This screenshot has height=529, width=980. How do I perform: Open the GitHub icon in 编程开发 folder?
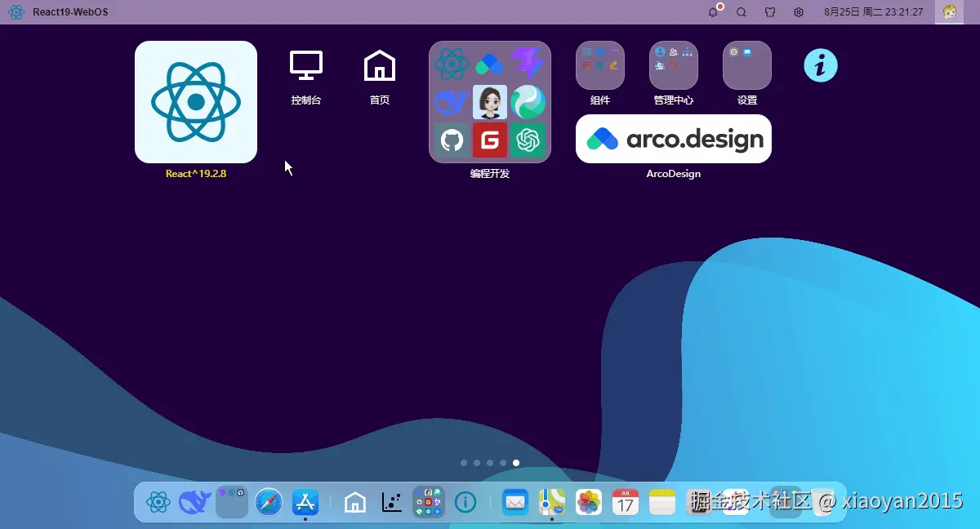click(452, 140)
